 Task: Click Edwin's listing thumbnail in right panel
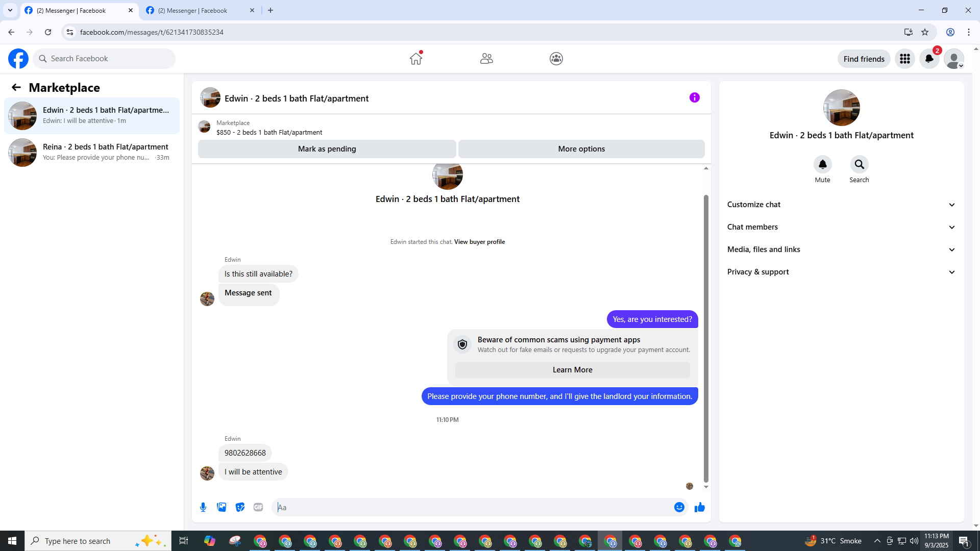click(842, 108)
